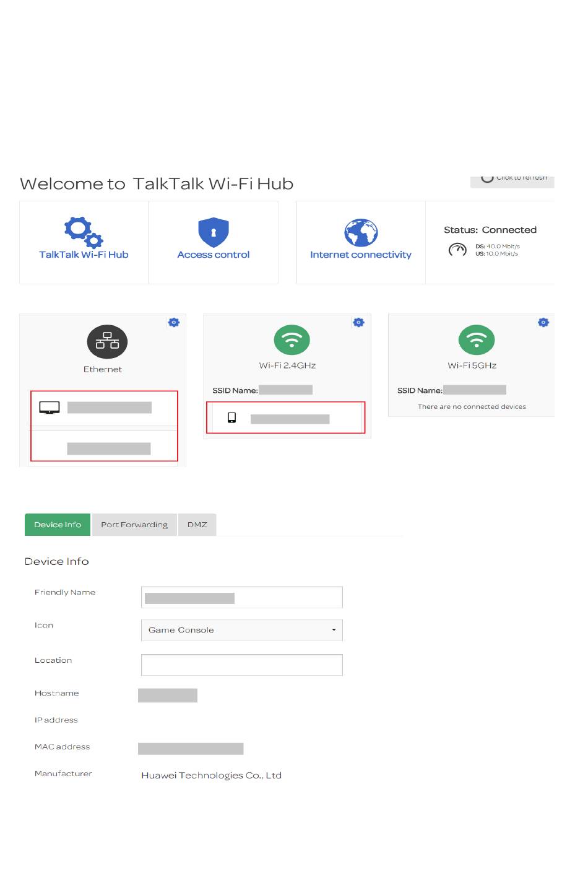The image size is (588, 879).
Task: Click the "Device Info" section heading
Action: click(57, 562)
